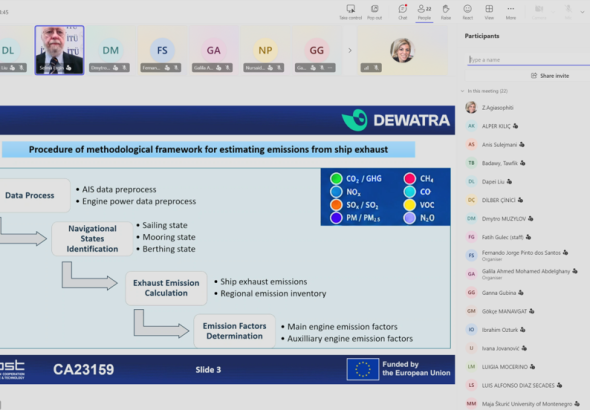Click the green CO2 / GHG legend circle

click(x=336, y=178)
